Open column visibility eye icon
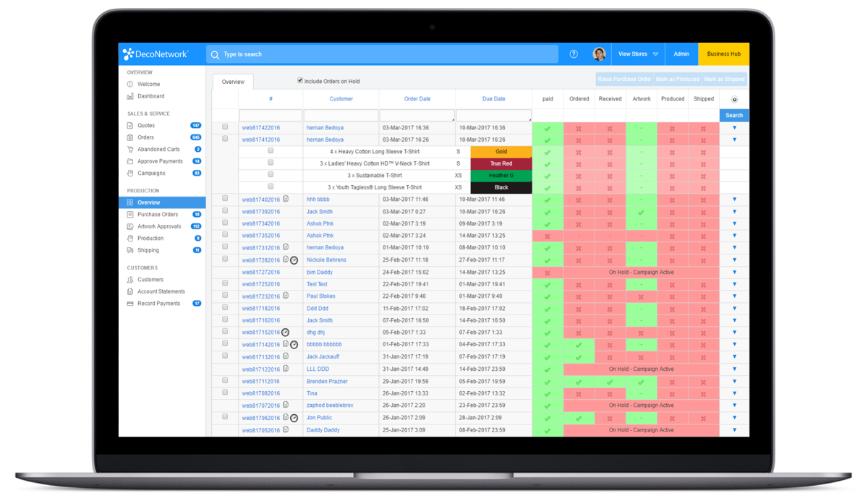The width and height of the screenshot is (868, 501). click(734, 100)
